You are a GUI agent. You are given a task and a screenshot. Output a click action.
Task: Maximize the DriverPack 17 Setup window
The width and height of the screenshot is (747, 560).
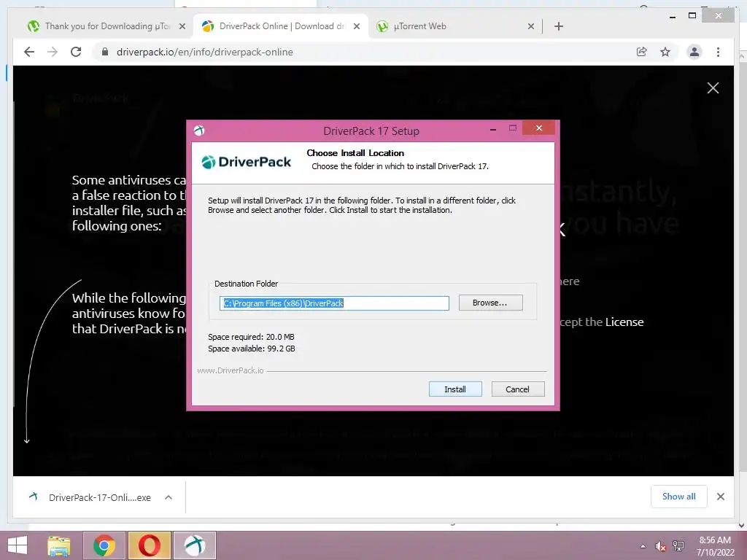pyautogui.click(x=513, y=128)
